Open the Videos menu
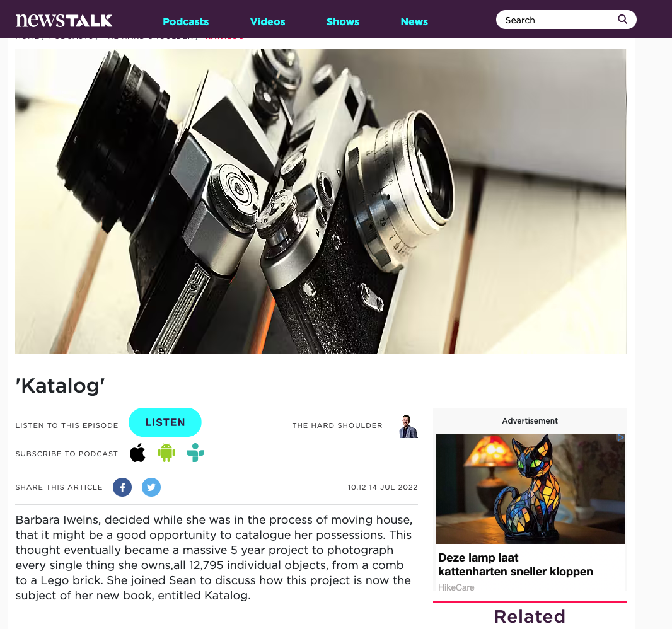 [267, 21]
